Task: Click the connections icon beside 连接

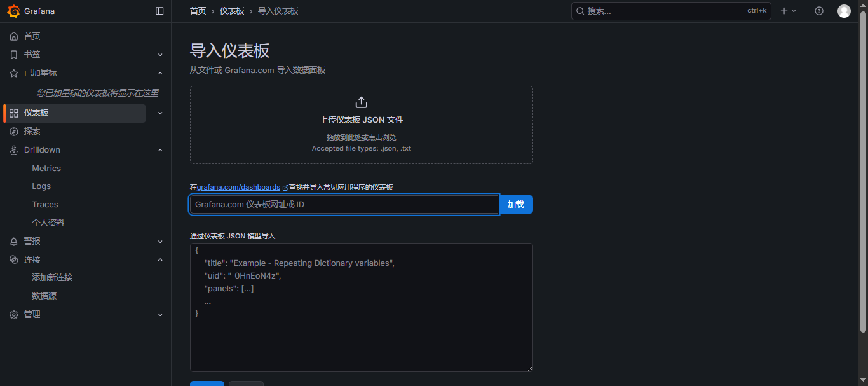Action: point(14,259)
